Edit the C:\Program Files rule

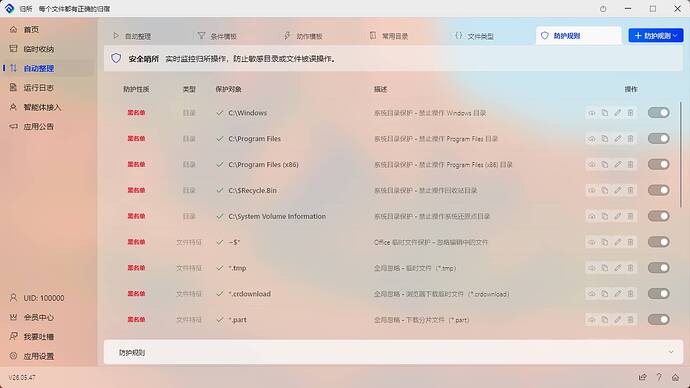point(618,139)
